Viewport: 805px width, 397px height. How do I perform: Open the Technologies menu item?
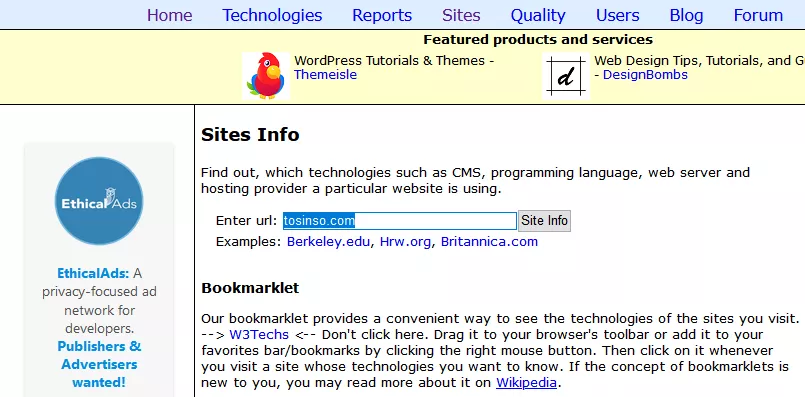point(272,15)
